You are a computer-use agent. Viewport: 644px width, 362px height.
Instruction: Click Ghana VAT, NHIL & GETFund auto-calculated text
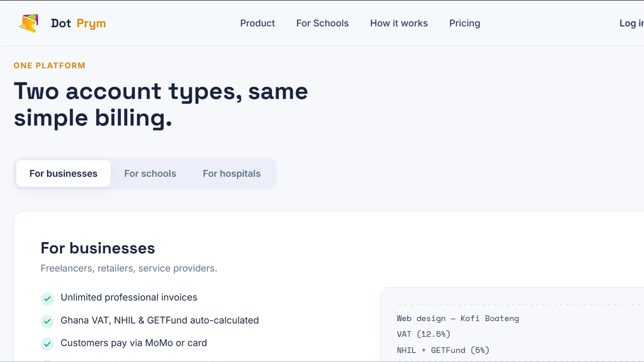tap(160, 320)
